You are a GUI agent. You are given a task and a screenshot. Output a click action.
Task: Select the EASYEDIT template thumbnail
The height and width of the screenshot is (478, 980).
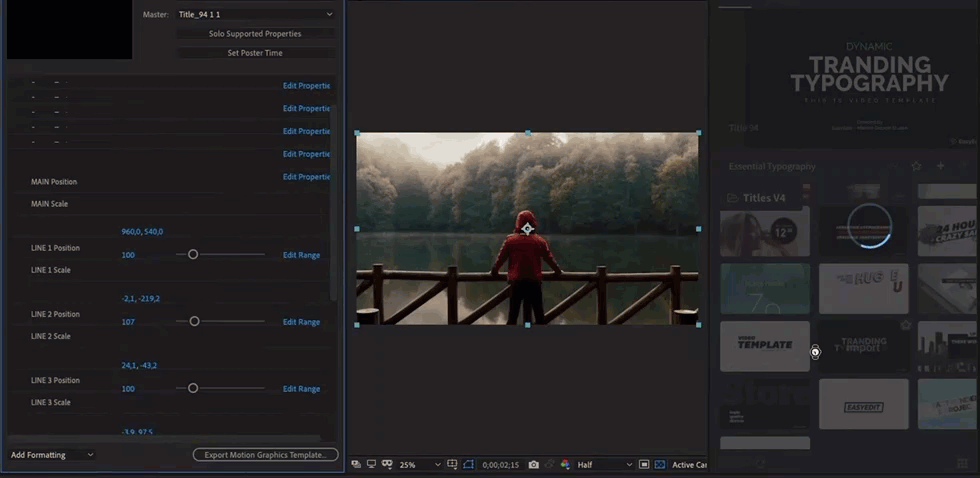pos(864,403)
